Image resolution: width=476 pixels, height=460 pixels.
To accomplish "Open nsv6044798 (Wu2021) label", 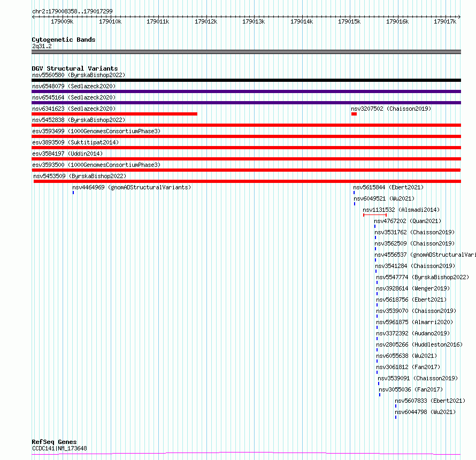I will pos(425,412).
